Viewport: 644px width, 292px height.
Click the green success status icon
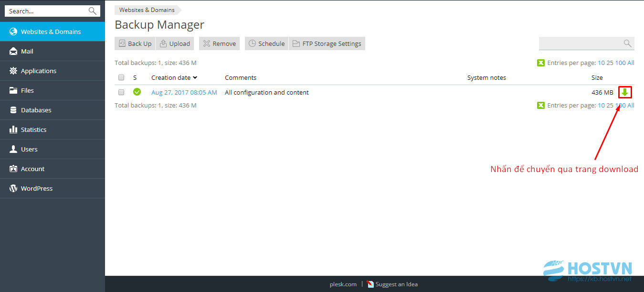point(137,92)
